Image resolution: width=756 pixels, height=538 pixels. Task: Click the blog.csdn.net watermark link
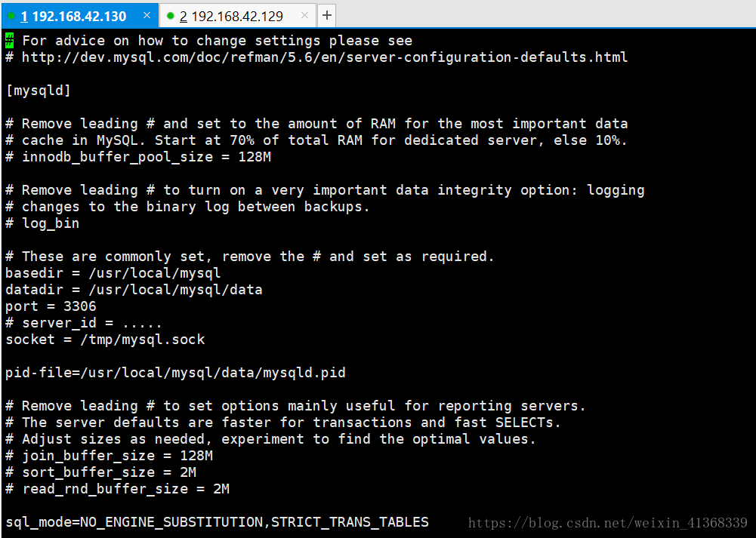point(607,523)
